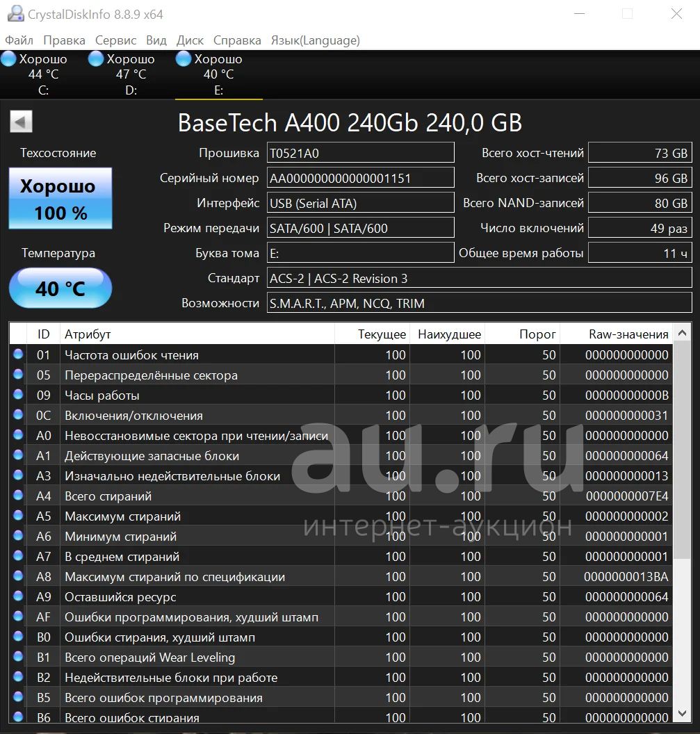Click the blue status orb for drive D:
This screenshot has height=734, width=700.
(95, 58)
